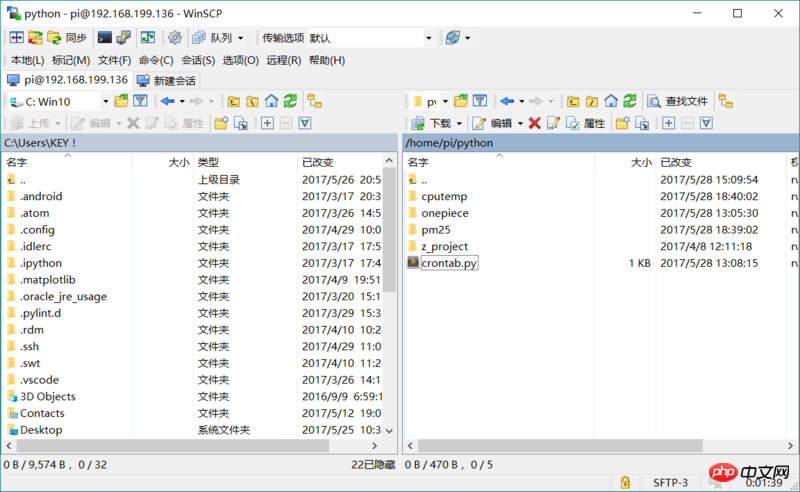Go back in local panel history
Image resolution: width=800 pixels, height=492 pixels.
pos(167,101)
